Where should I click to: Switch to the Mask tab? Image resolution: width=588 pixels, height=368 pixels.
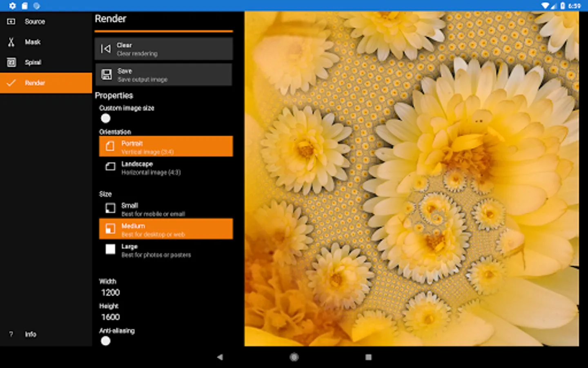(x=33, y=42)
